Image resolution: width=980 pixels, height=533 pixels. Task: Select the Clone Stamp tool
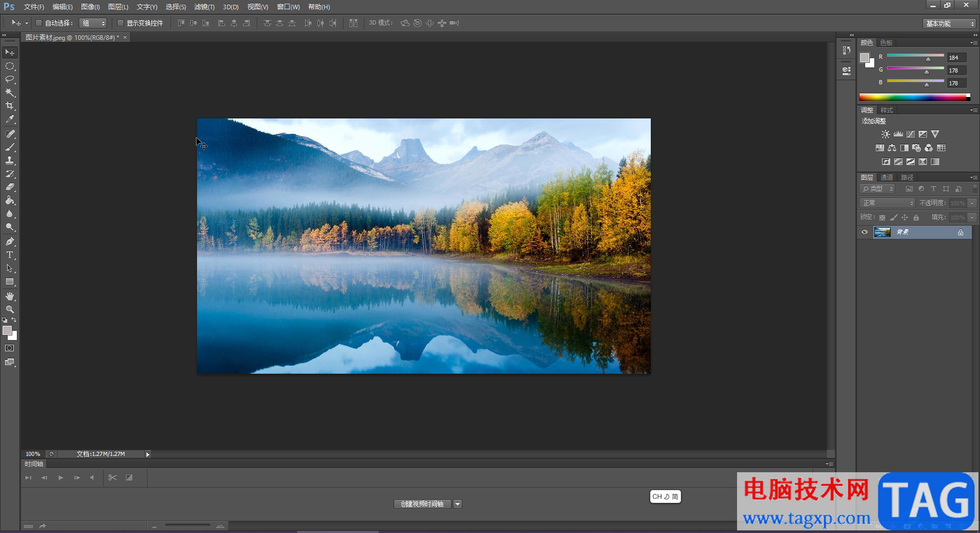(x=10, y=160)
